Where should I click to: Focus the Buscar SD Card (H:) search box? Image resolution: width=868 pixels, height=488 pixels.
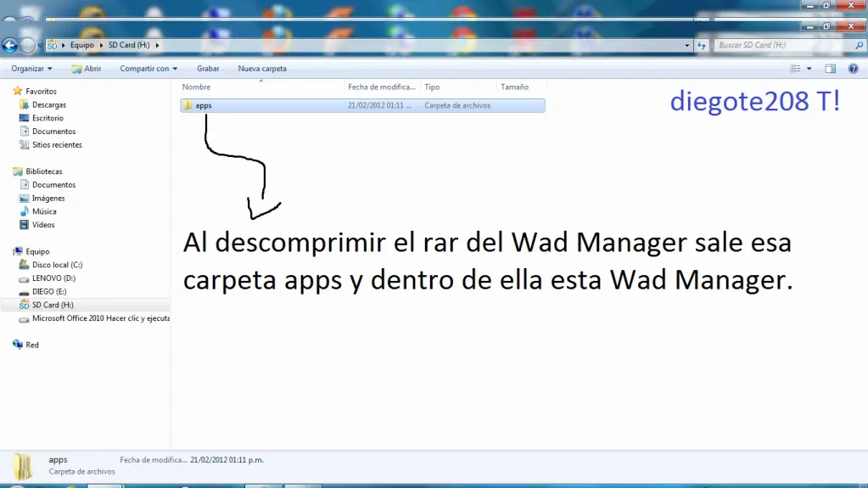tap(783, 45)
